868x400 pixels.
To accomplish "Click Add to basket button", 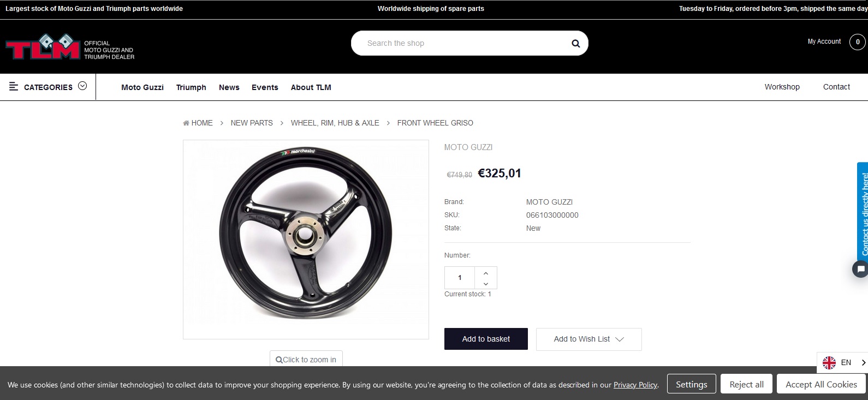I will click(486, 339).
